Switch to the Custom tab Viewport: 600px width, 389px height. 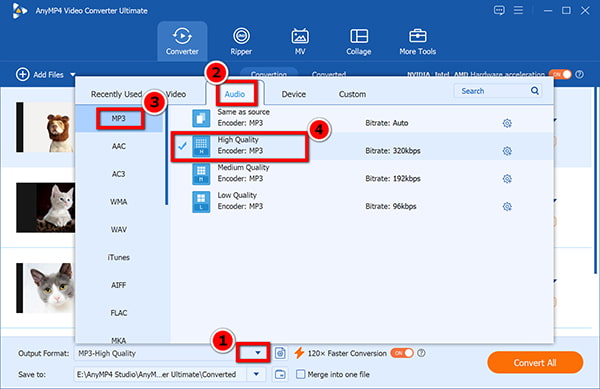352,94
